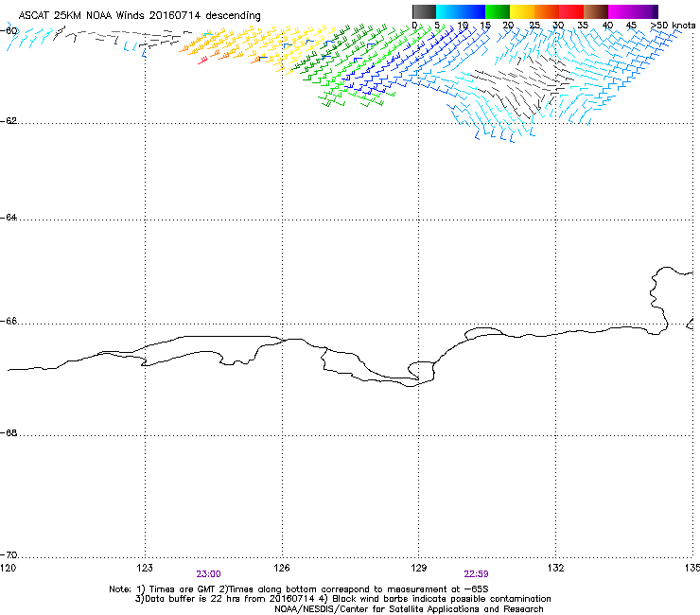Click the longitude label '129'
This screenshot has height=615, width=700.
pyautogui.click(x=419, y=568)
